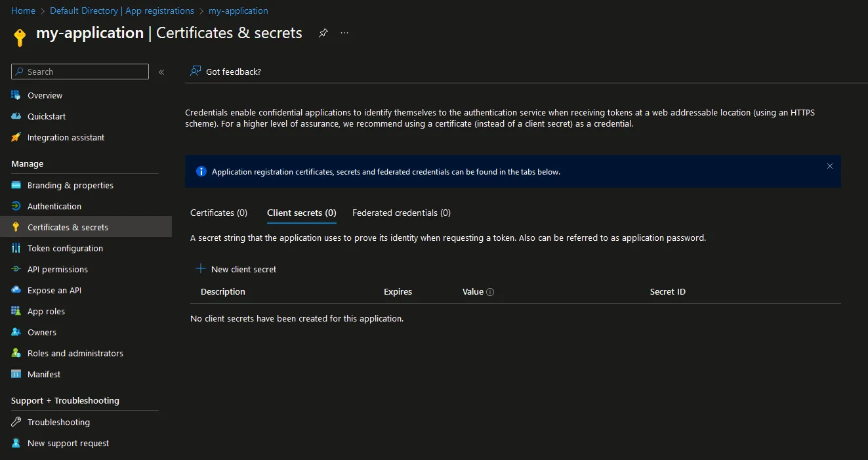Viewport: 868px width, 460px height.
Task: Switch to the Certificates (0) tab
Action: (x=218, y=213)
